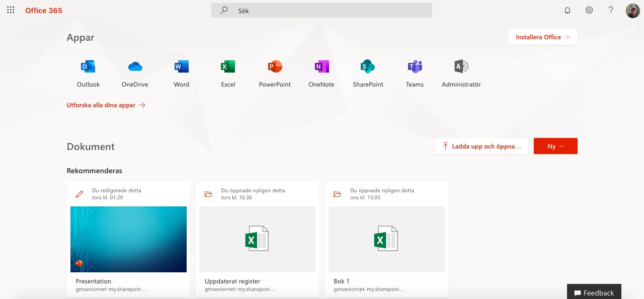Show notifications bell icon
The width and height of the screenshot is (644, 299).
tap(568, 10)
